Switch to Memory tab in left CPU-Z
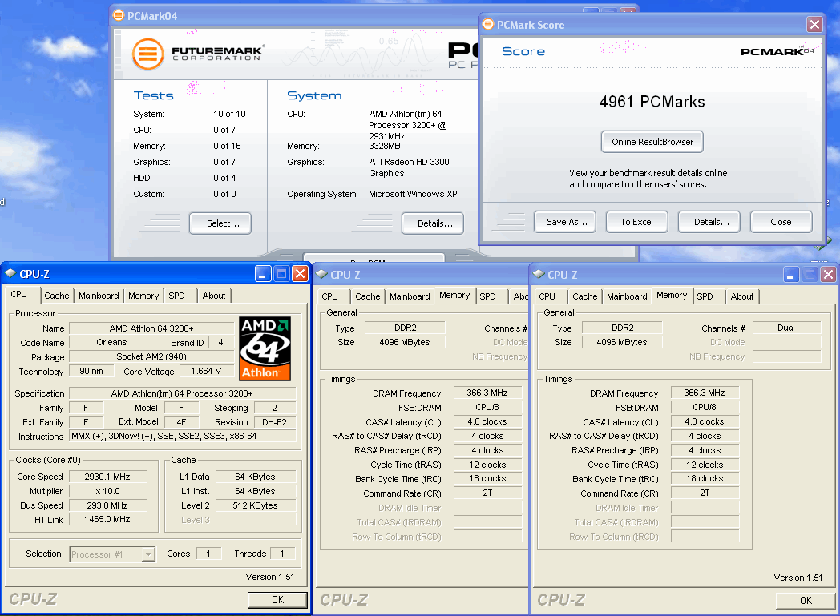Viewport: 840px width, 616px height. (143, 296)
